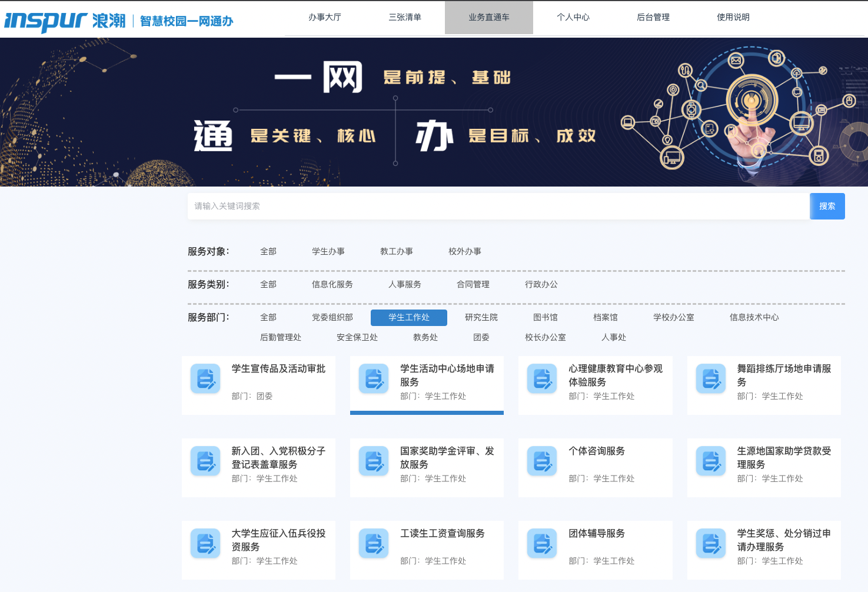Filter service target by 学生办事
Screen dimensions: 868x592
click(328, 251)
